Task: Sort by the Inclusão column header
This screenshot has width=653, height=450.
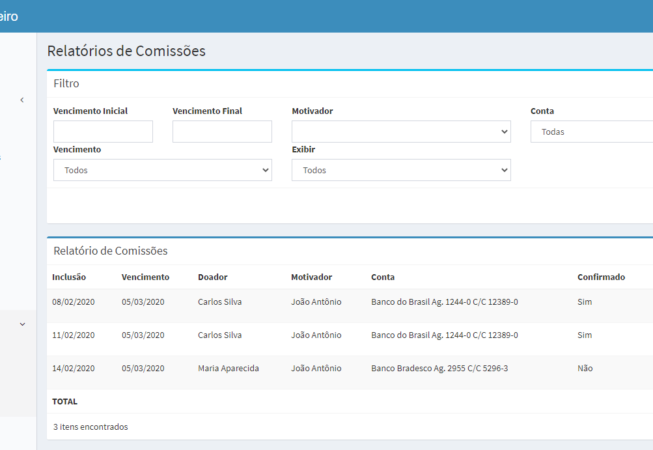Action: (69, 277)
